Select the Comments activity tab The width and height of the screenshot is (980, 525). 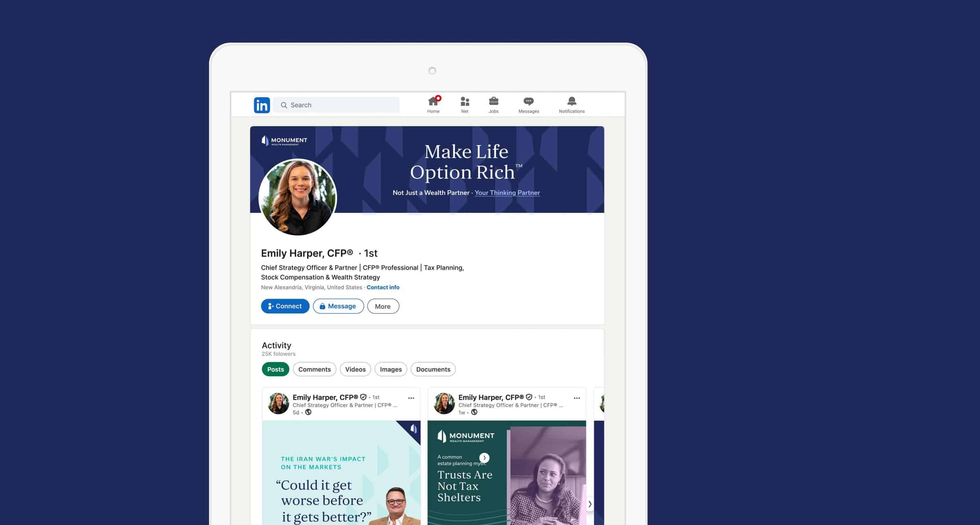(x=314, y=369)
